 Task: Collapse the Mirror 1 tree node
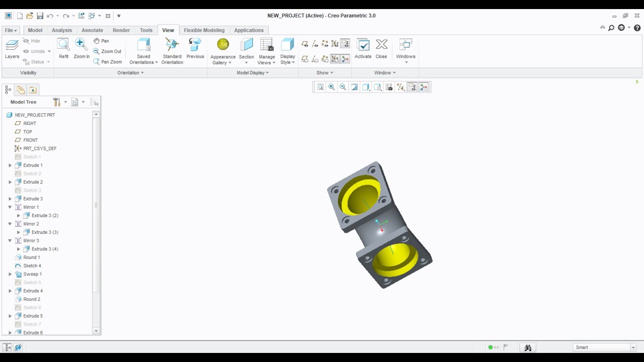tap(10, 207)
